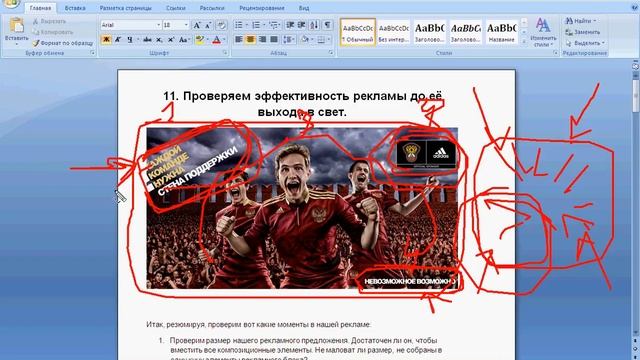Image resolution: width=640 pixels, height=360 pixels.
Task: Select the football ad image in the document
Action: 302,208
